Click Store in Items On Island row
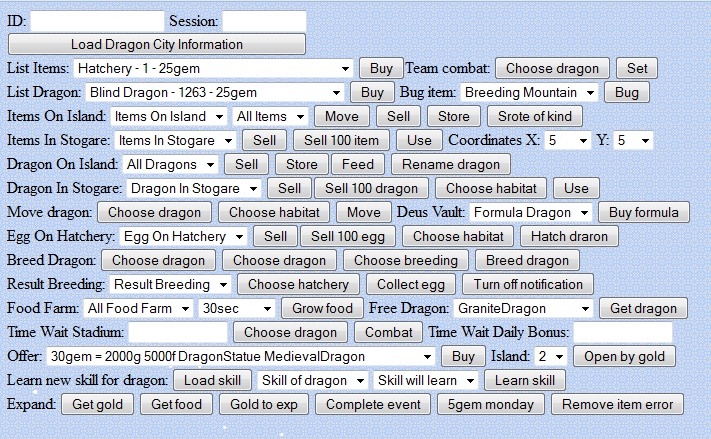 454,117
